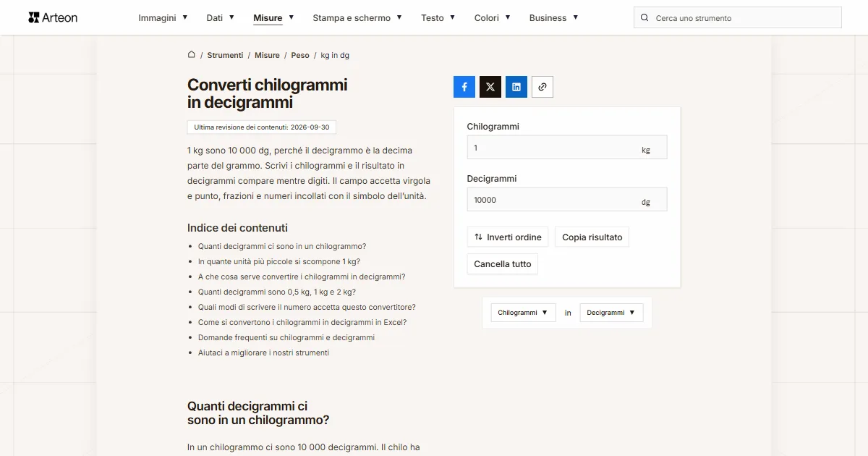
Task: Open 'Domande frequenti su chilogrammi e decigrammi' link
Action: coord(286,337)
